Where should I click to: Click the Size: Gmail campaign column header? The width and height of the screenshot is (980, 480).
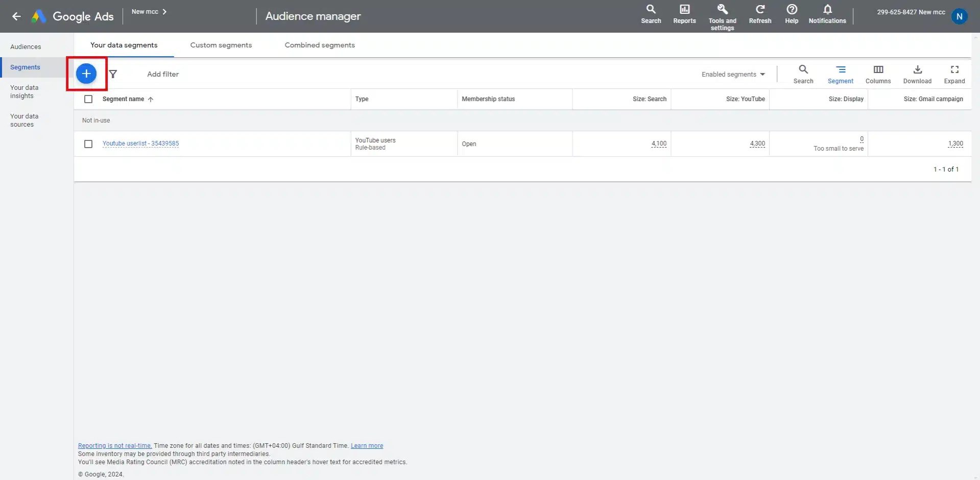pyautogui.click(x=934, y=99)
